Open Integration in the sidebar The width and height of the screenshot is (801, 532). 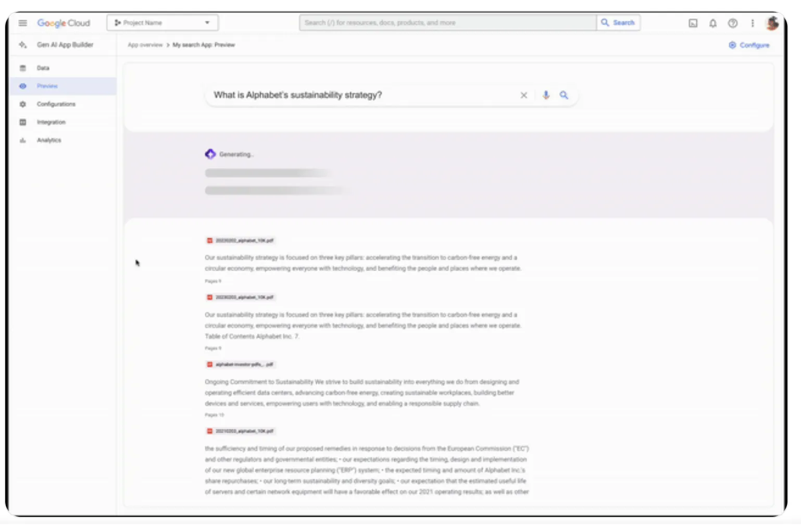[x=63, y=122]
